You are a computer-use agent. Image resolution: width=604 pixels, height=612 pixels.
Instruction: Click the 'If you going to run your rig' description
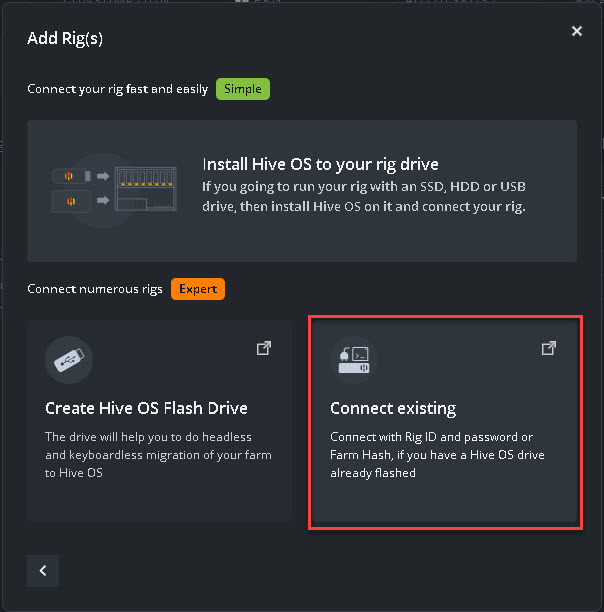coord(364,196)
